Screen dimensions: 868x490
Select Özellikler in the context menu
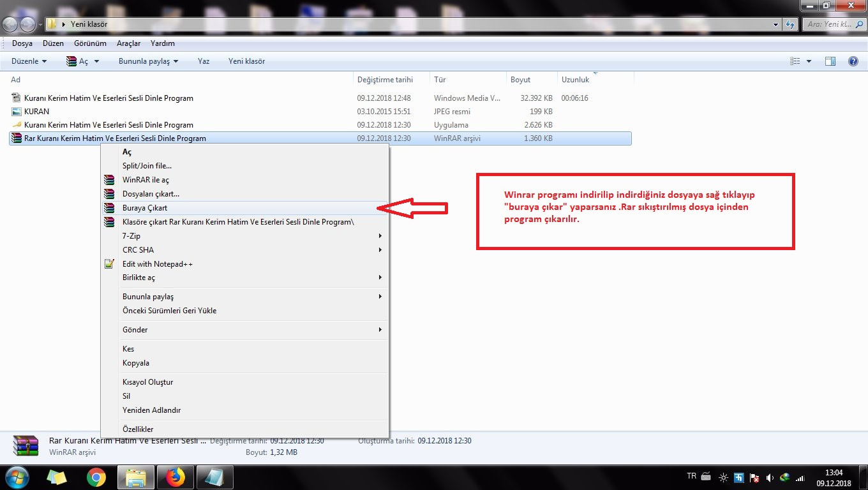(x=138, y=429)
